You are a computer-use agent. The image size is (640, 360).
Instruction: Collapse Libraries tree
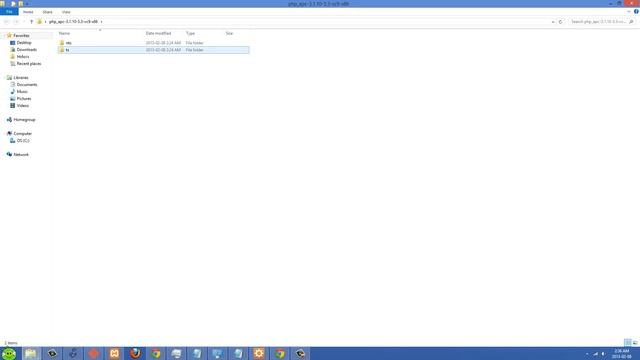pyautogui.click(x=4, y=78)
